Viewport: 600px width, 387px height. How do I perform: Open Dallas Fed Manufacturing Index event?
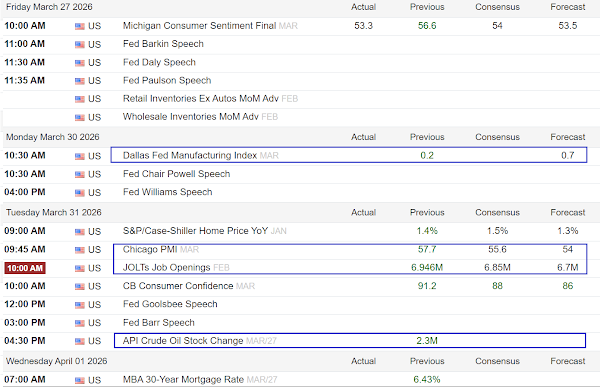click(x=190, y=155)
